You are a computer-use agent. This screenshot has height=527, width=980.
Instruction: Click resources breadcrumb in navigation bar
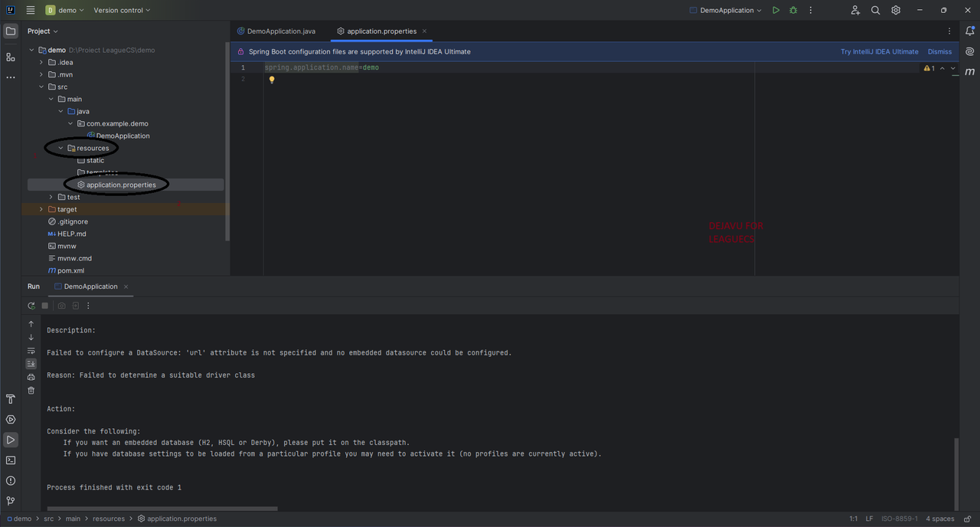point(109,519)
